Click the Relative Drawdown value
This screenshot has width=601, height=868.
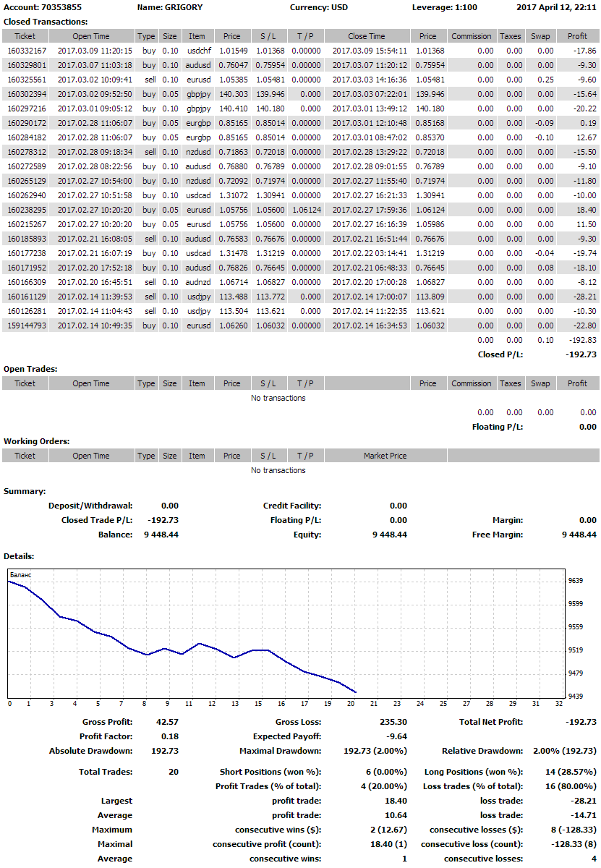[x=565, y=751]
